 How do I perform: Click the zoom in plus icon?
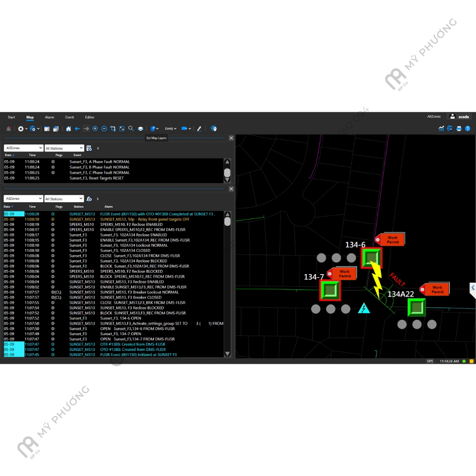click(x=95, y=129)
